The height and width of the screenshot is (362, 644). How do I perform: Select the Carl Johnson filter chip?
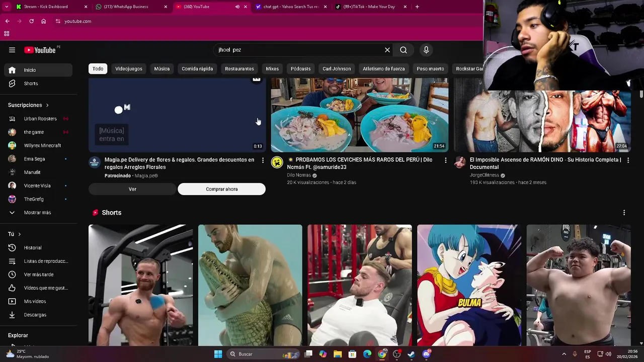[x=337, y=68]
